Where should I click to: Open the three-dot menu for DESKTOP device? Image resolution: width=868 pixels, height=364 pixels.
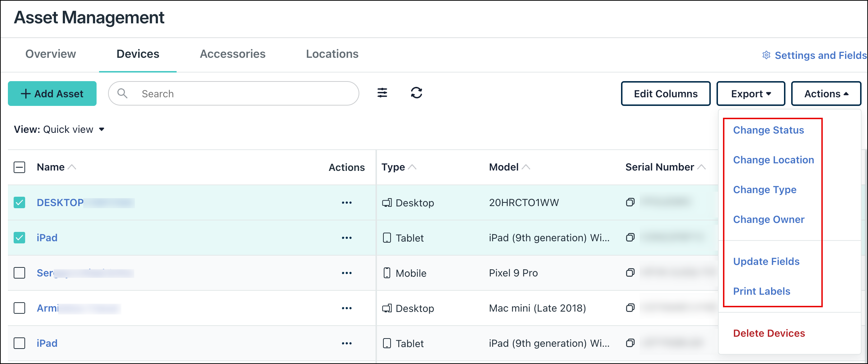pos(346,202)
